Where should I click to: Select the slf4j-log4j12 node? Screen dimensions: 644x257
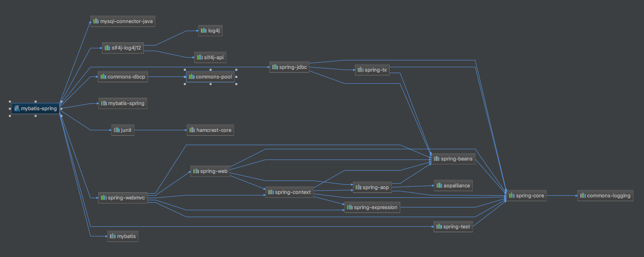point(123,48)
